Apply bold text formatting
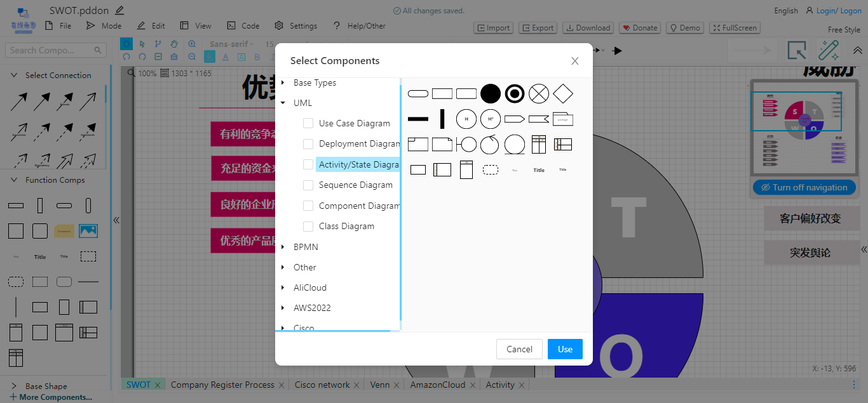The height and width of the screenshot is (403, 868). click(256, 56)
